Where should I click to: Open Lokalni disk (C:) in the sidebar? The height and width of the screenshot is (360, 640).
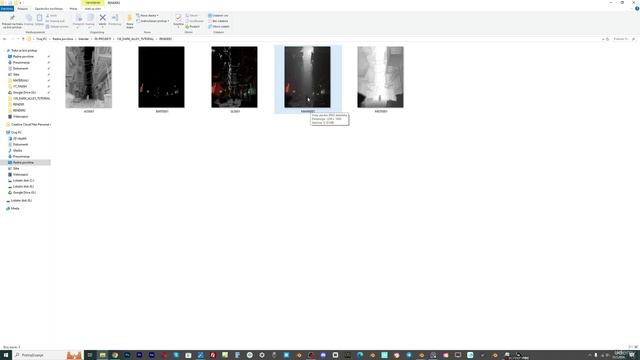point(23,180)
